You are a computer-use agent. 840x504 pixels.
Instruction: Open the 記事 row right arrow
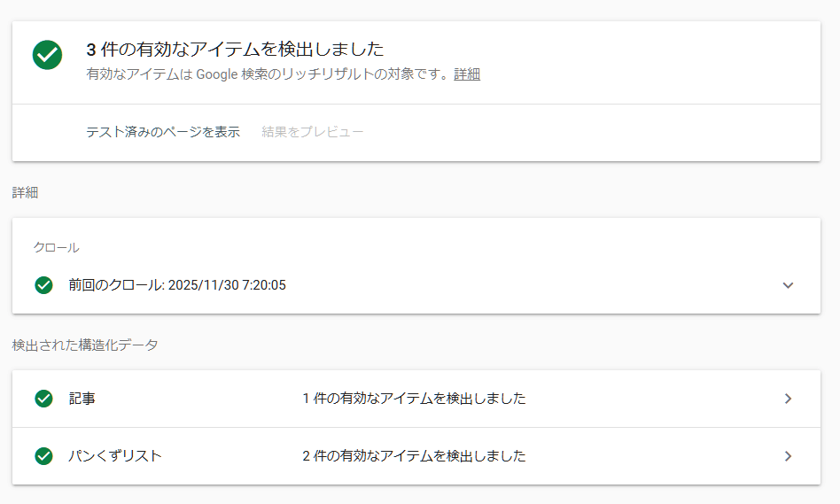[788, 399]
